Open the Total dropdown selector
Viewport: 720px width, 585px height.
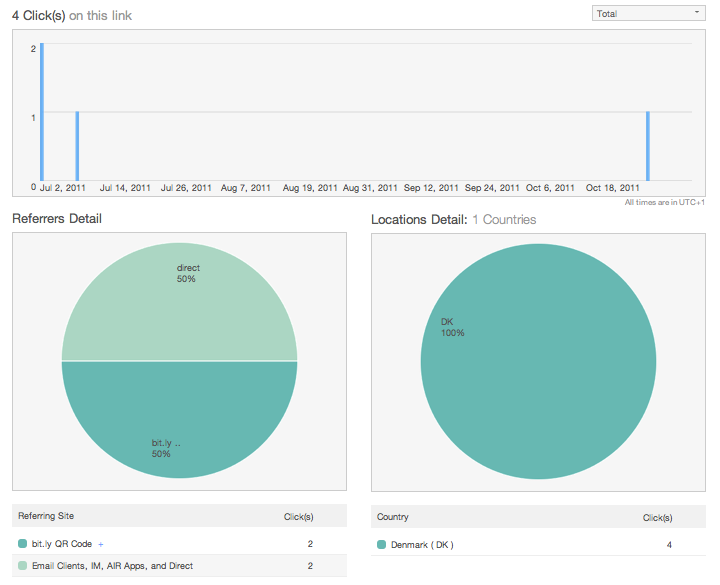click(648, 13)
